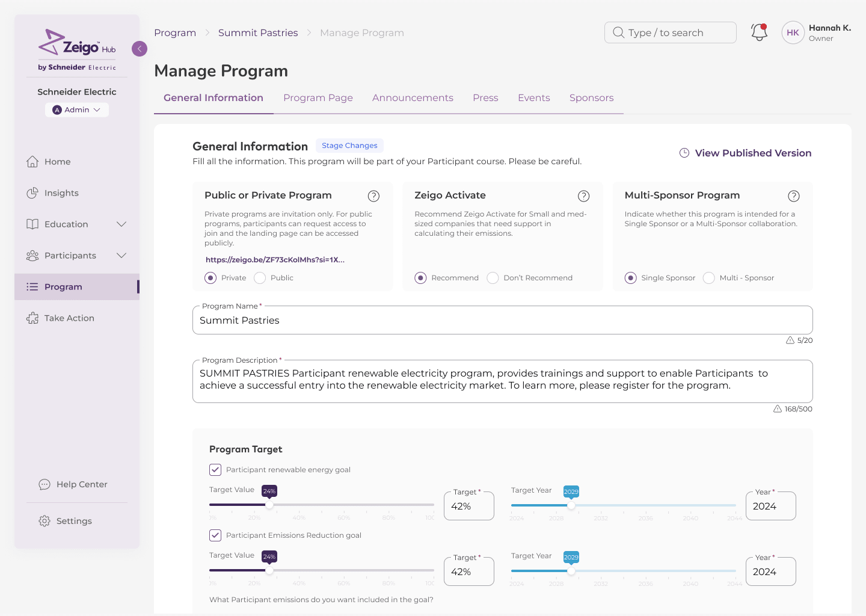Click the warning icon next to 5/20 counter

[790, 340]
